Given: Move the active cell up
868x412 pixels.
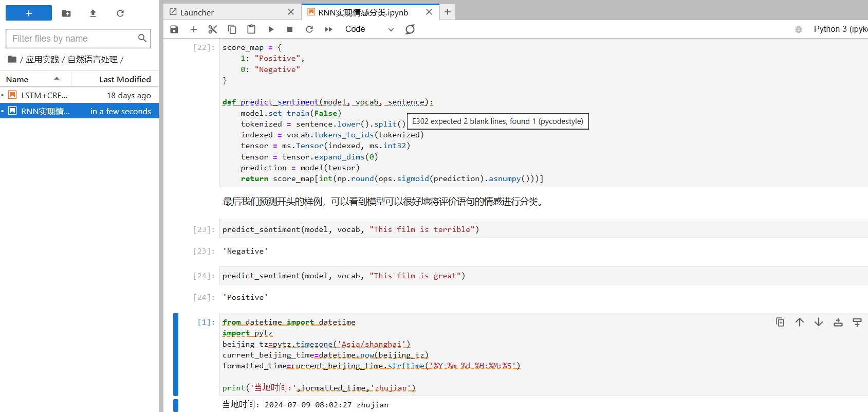Looking at the screenshot, I should (x=800, y=322).
